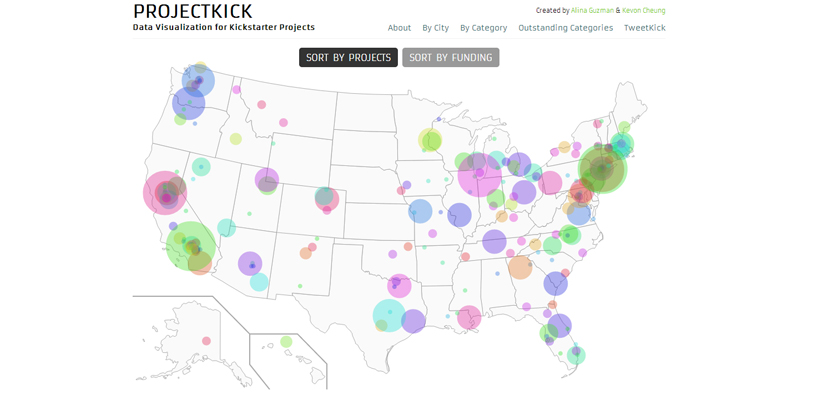This screenshot has height=400, width=828.
Task: Open Alina Guzman's author link
Action: pyautogui.click(x=592, y=10)
